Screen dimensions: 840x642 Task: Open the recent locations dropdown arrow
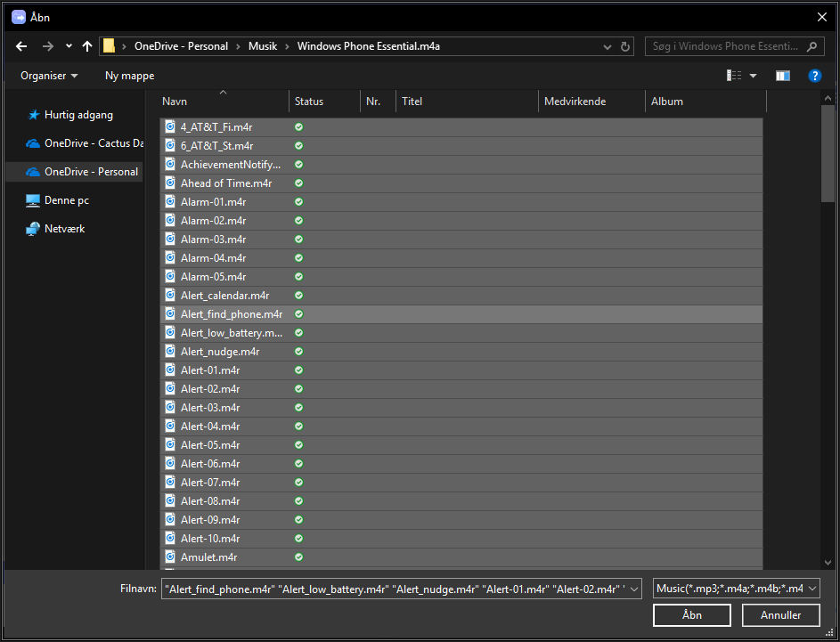pyautogui.click(x=69, y=46)
